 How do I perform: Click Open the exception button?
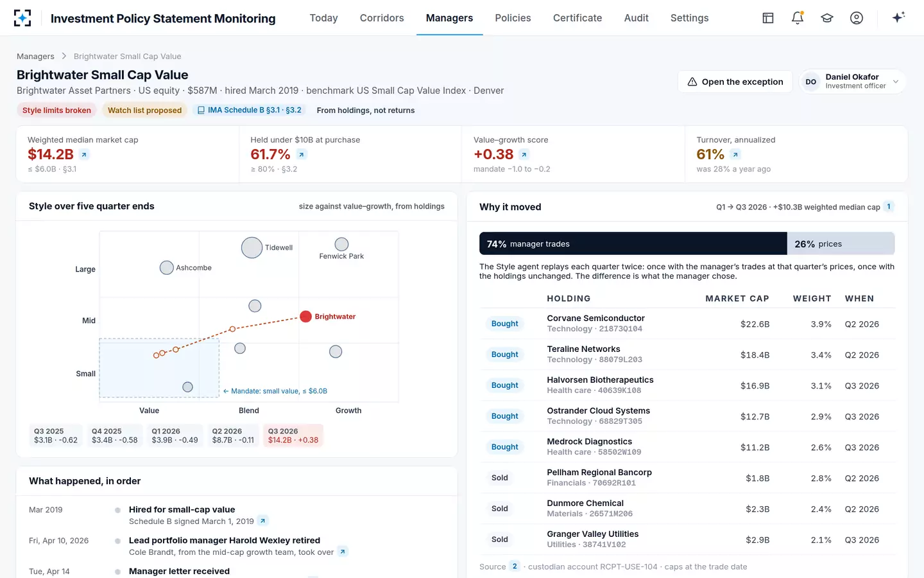click(735, 82)
